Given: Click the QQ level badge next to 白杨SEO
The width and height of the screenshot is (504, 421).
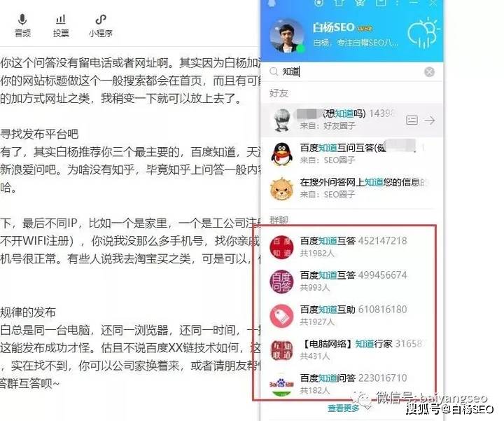Looking at the screenshot, I should (x=365, y=29).
